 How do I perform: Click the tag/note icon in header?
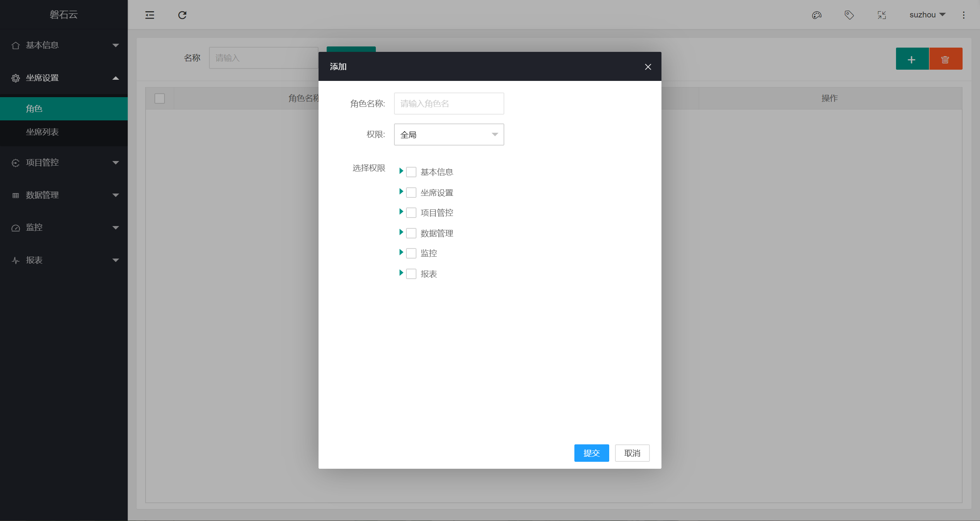point(849,15)
